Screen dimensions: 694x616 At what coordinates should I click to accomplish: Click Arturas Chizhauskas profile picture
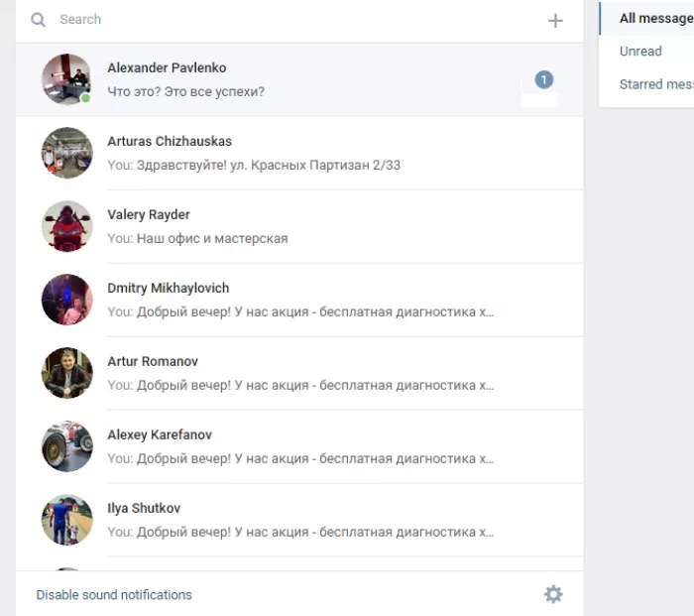(x=66, y=153)
